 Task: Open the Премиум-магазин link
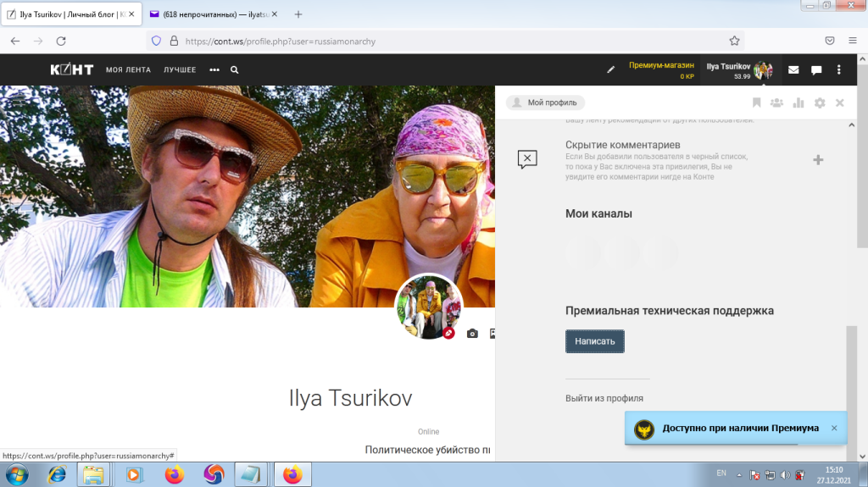click(x=661, y=65)
